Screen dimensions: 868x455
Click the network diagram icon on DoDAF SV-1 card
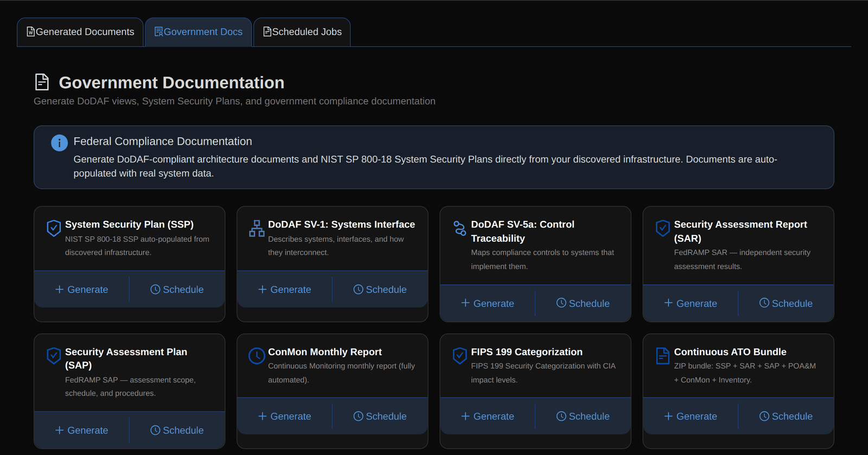pyautogui.click(x=257, y=229)
